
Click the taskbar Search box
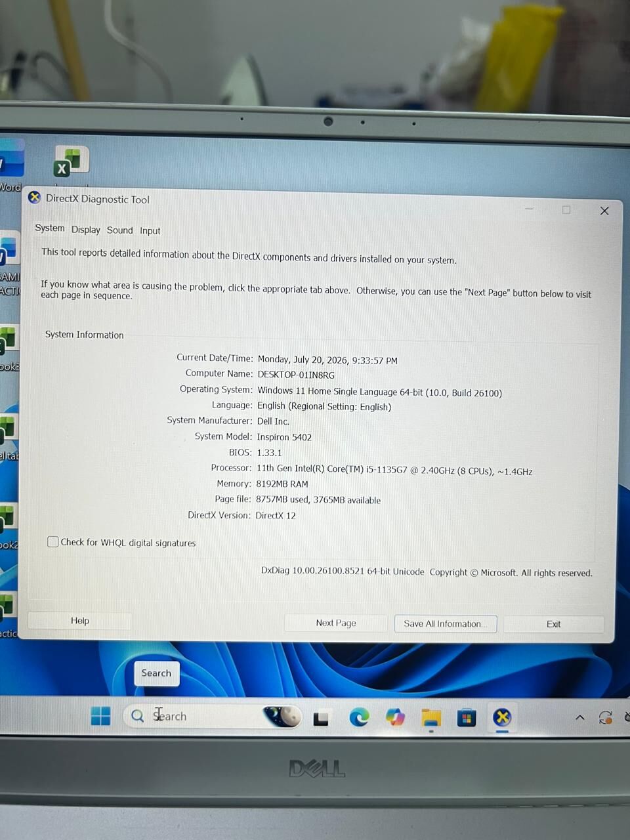click(212, 716)
